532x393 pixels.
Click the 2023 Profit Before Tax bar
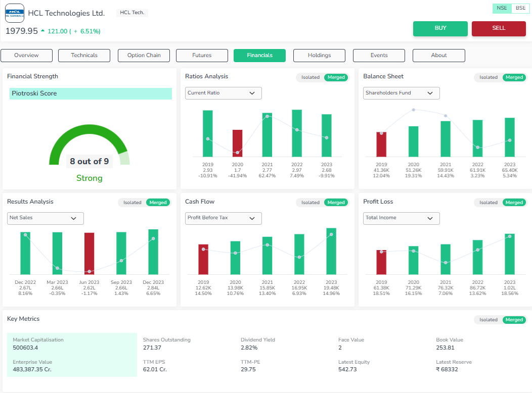pos(331,251)
